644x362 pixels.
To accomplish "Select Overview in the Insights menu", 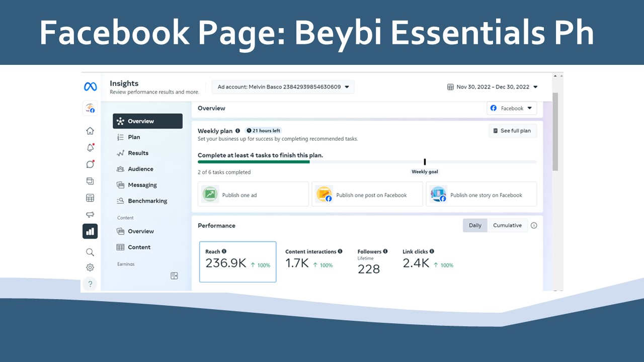I will [147, 121].
